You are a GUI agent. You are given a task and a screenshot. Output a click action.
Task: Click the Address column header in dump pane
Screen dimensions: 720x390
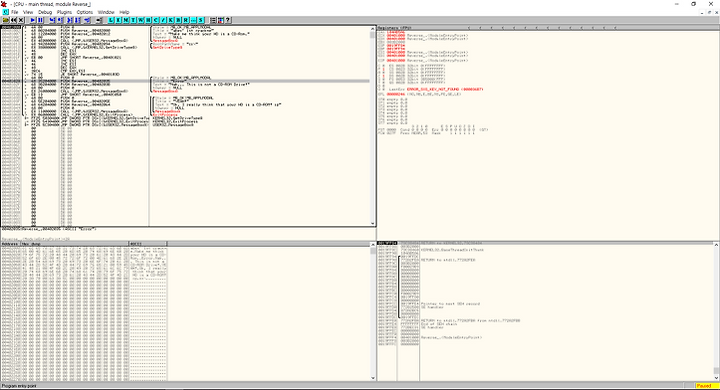click(x=10, y=244)
